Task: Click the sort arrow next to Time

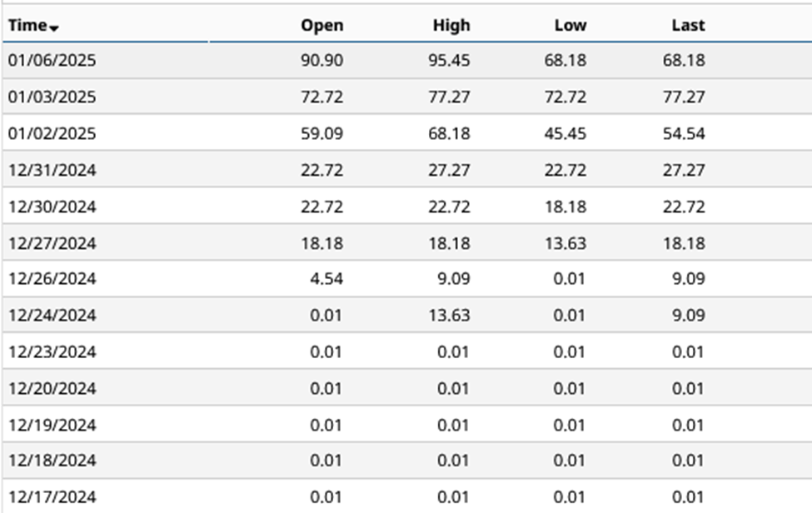Action: [55, 28]
